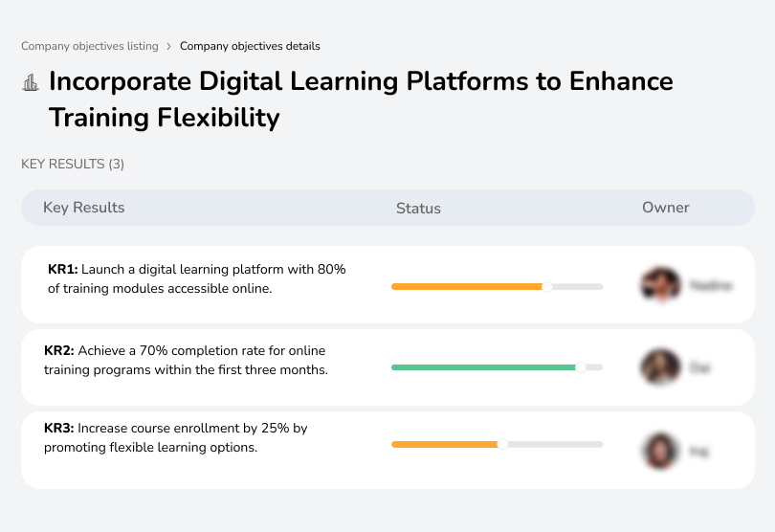Sort by the Key Results column header
Viewport: 775px width, 532px height.
[x=84, y=208]
